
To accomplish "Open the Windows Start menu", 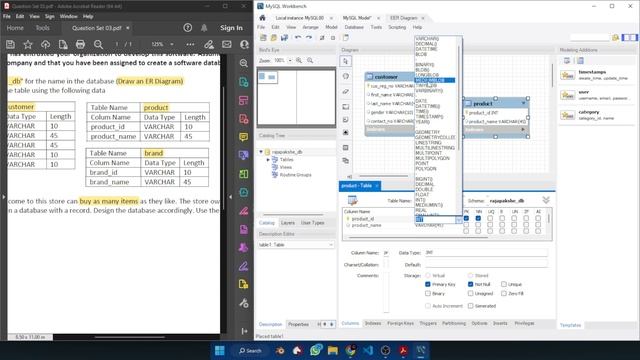I will tap(220, 351).
